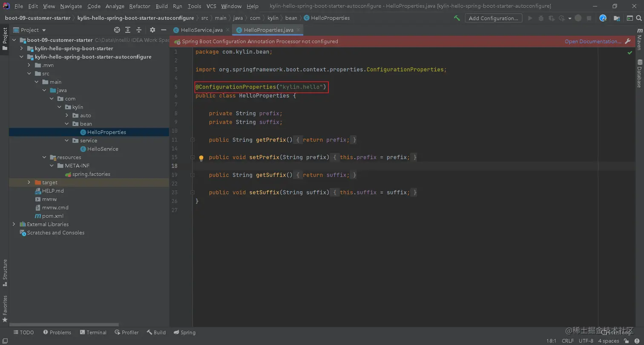Image resolution: width=644 pixels, height=345 pixels.
Task: Click the 18:1 caret position indicator
Action: pyautogui.click(x=551, y=341)
